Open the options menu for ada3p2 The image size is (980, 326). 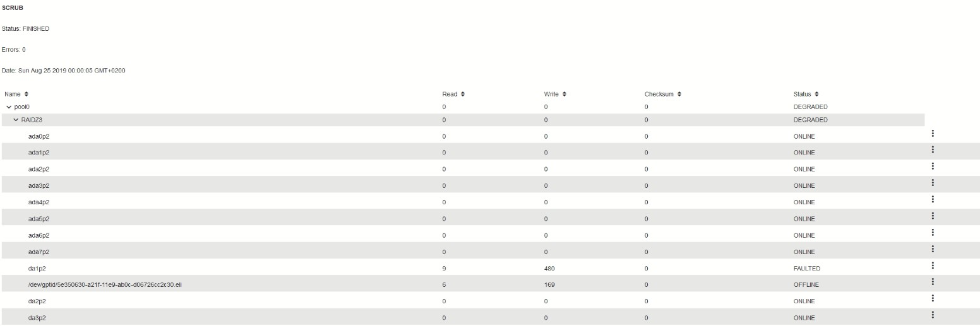click(x=932, y=183)
